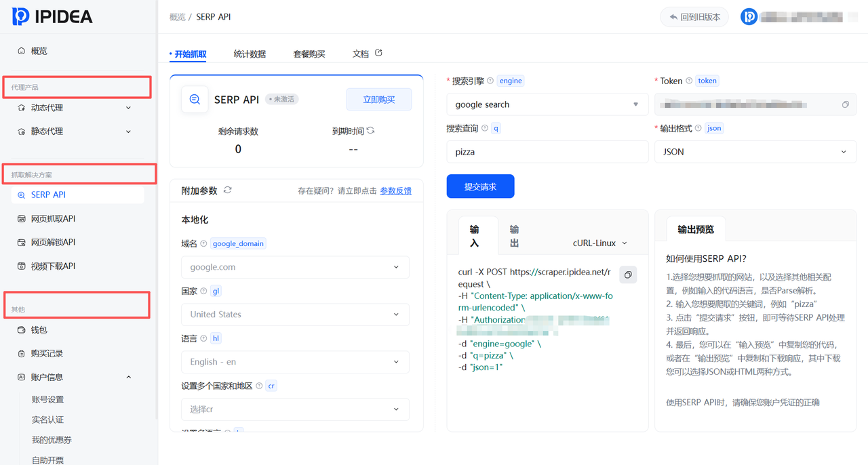The width and height of the screenshot is (868, 465).
Task: Open the United States country dropdown
Action: pos(295,315)
